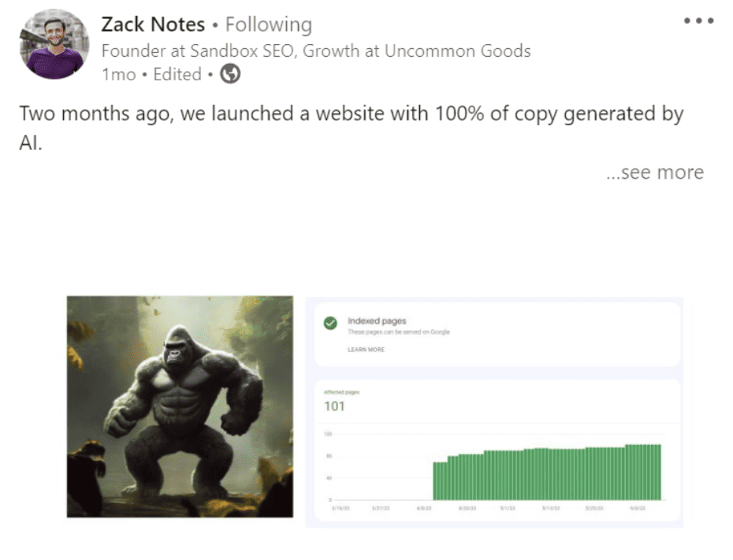733x560 pixels.
Task: Click the 5/1/23 date on chart axis
Action: click(508, 510)
